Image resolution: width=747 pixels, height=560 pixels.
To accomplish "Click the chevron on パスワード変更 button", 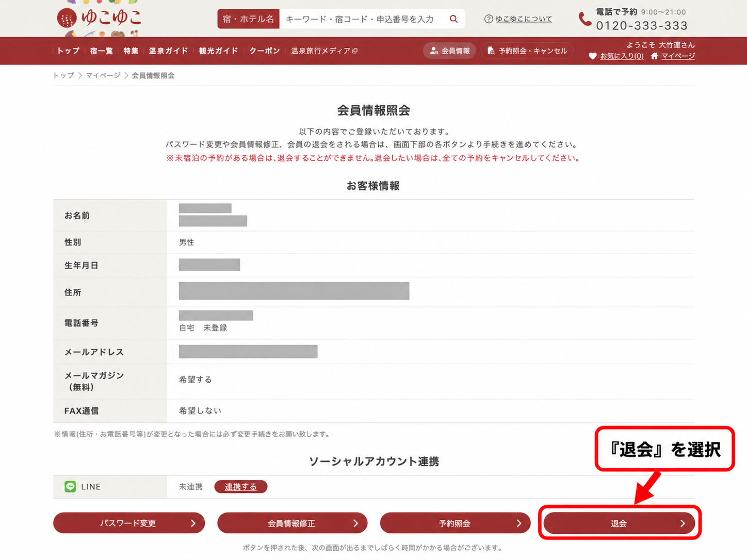I will [193, 523].
